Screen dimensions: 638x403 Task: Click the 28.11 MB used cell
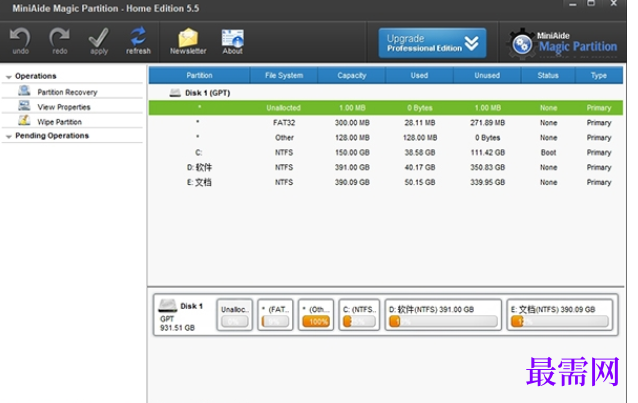(420, 123)
